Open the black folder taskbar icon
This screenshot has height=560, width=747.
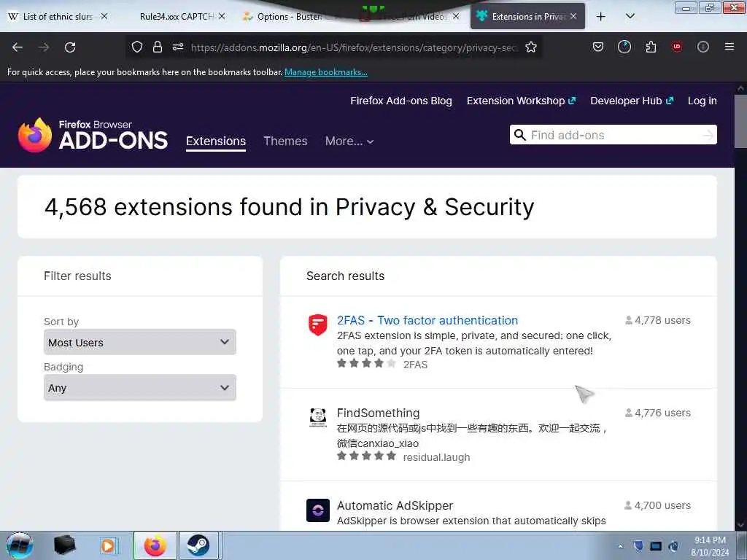click(x=64, y=545)
